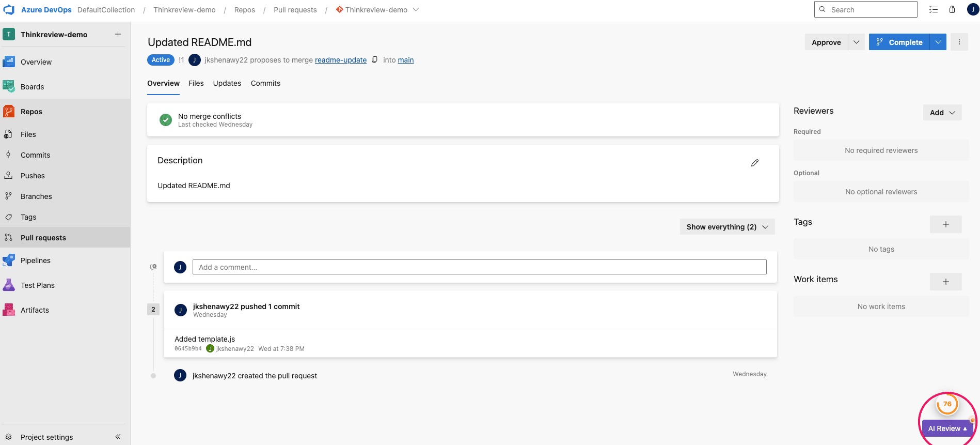Toggle the AI Review panel
The image size is (980, 445).
point(947,428)
